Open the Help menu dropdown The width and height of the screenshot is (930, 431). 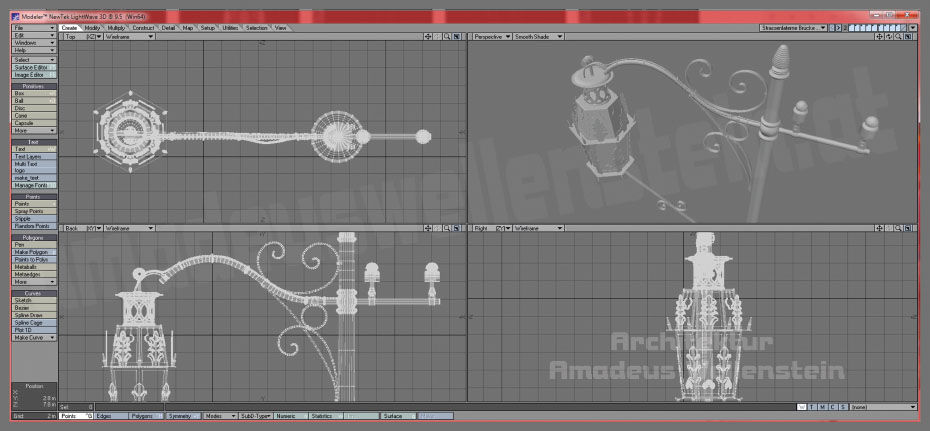34,51
